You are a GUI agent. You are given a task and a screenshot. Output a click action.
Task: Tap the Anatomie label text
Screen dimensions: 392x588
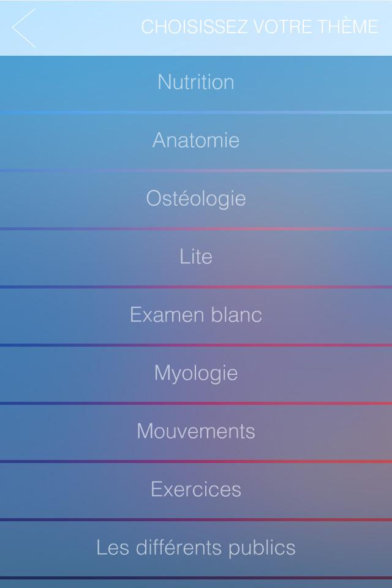(196, 140)
